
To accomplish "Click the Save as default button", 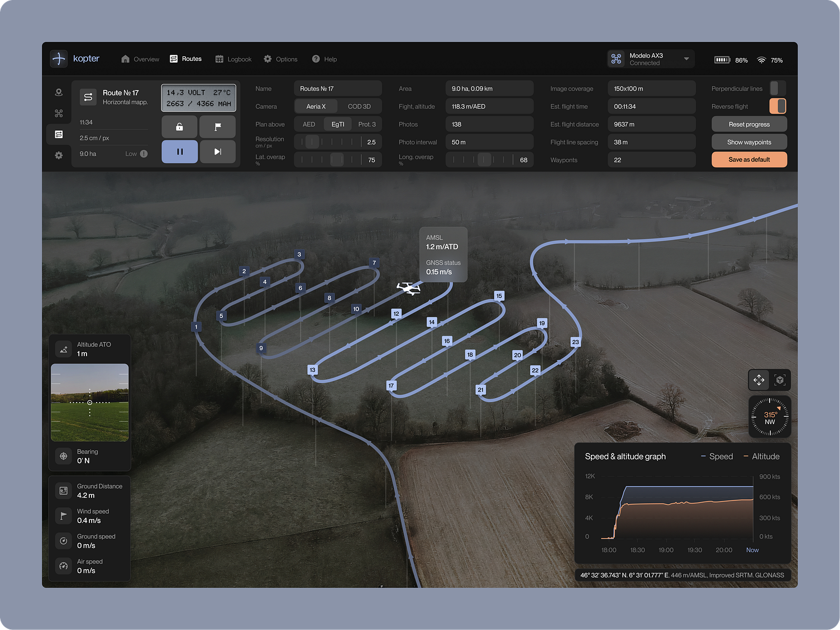I will pos(749,159).
